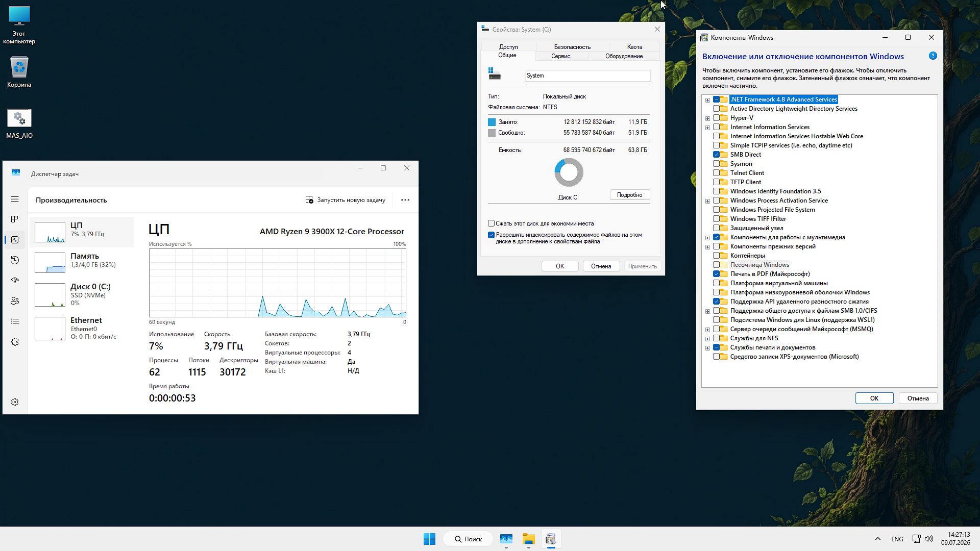
Task: Open Этот компьютер desktop icon
Action: click(19, 25)
